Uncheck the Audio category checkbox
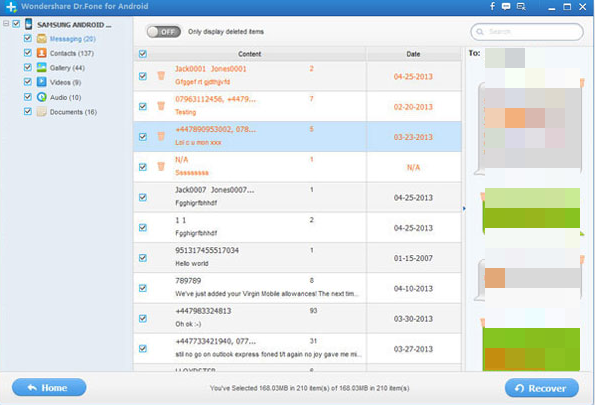 pyautogui.click(x=27, y=96)
